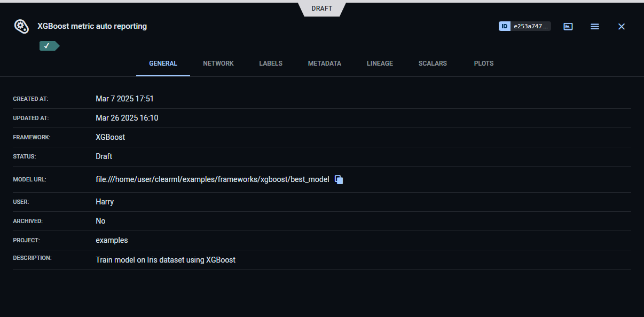Click the description text about the Iris dataset
This screenshot has width=644, height=317.
[165, 260]
